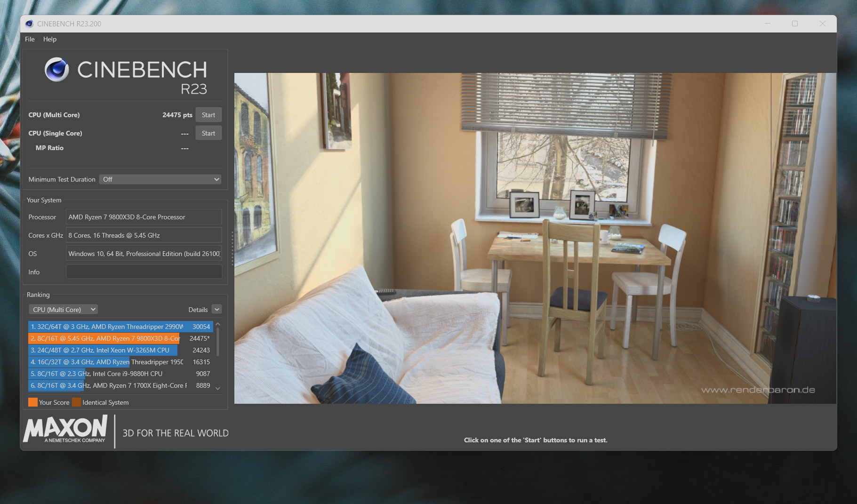
Task: Click the 24243 score value
Action: click(x=201, y=350)
